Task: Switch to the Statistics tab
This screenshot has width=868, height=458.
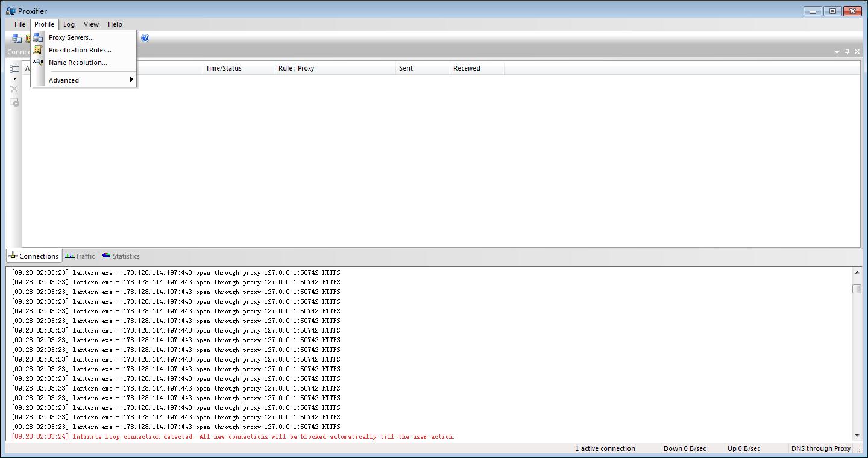Action: click(121, 256)
